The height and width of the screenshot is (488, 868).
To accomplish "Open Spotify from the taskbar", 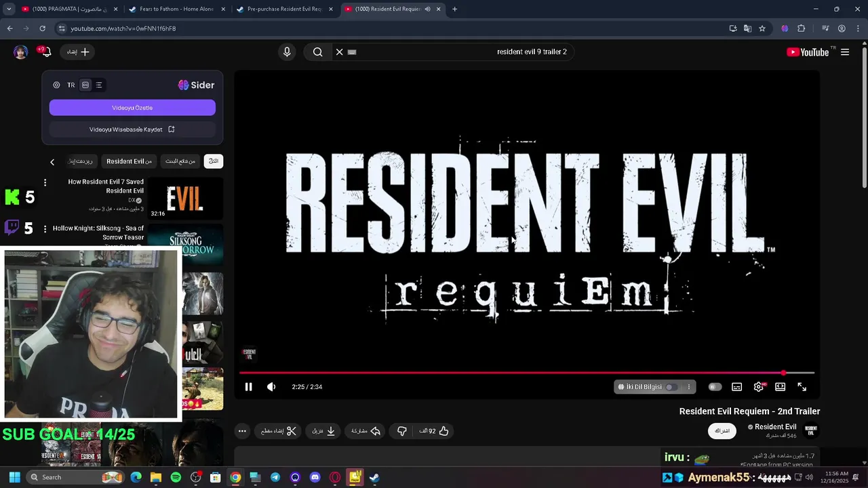I will point(176,477).
